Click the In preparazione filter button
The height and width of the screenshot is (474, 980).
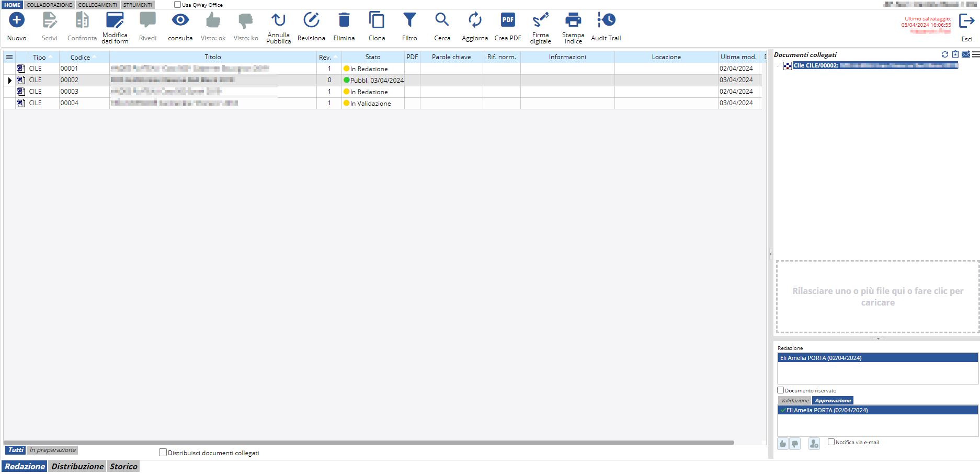pyautogui.click(x=52, y=450)
